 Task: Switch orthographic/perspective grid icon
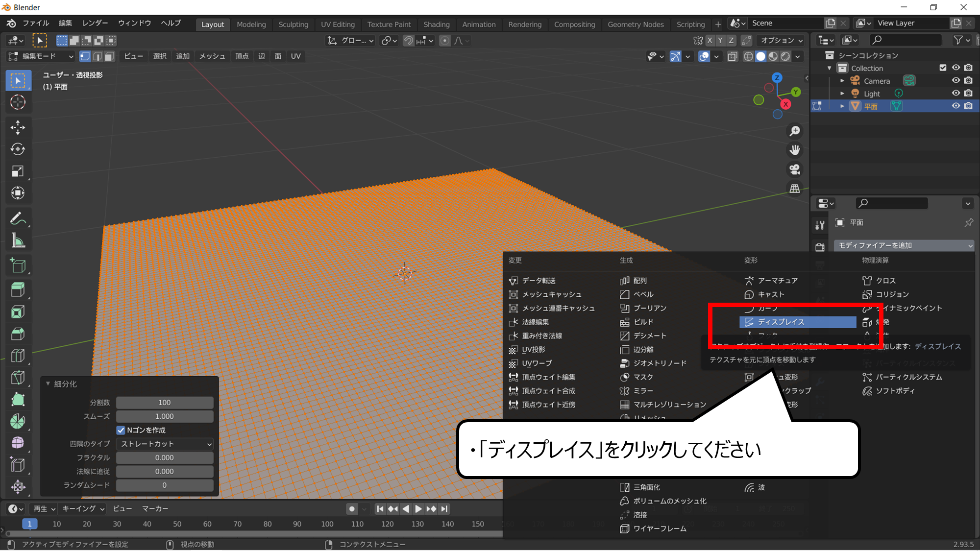click(795, 189)
